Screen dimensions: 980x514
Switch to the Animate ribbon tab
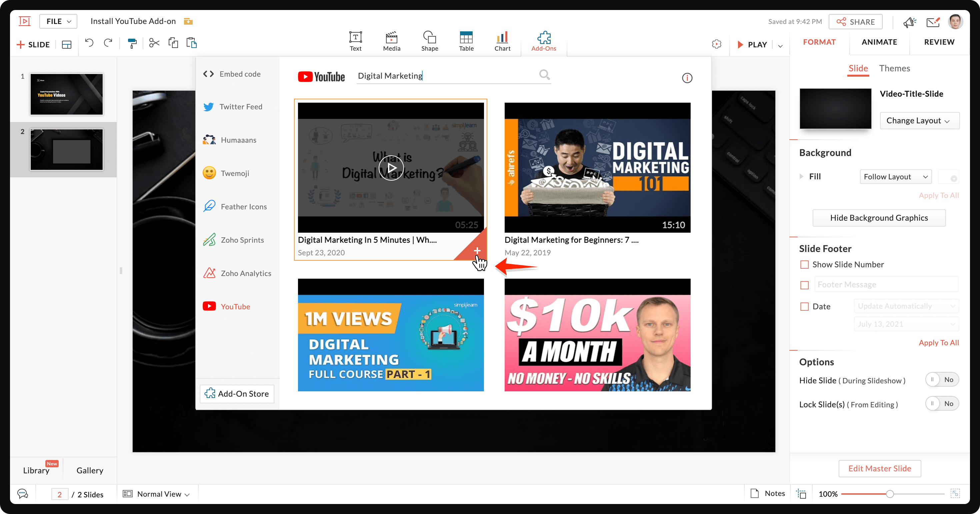(x=880, y=41)
